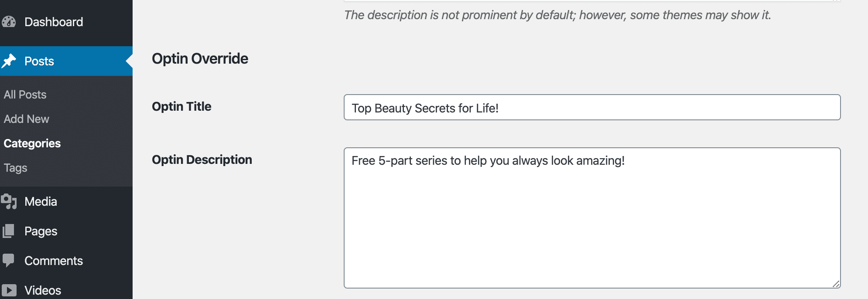Image resolution: width=868 pixels, height=299 pixels.
Task: Open Tags submenu item
Action: (x=15, y=168)
